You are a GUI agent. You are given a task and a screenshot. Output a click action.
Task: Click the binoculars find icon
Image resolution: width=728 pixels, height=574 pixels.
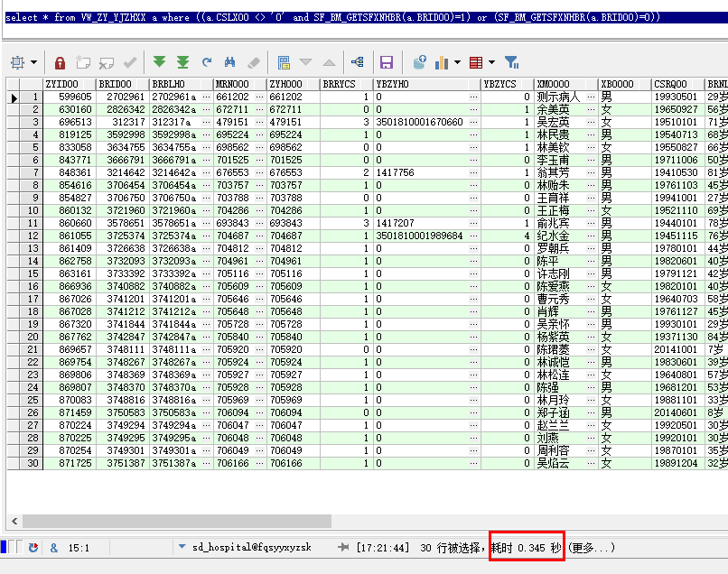229,62
